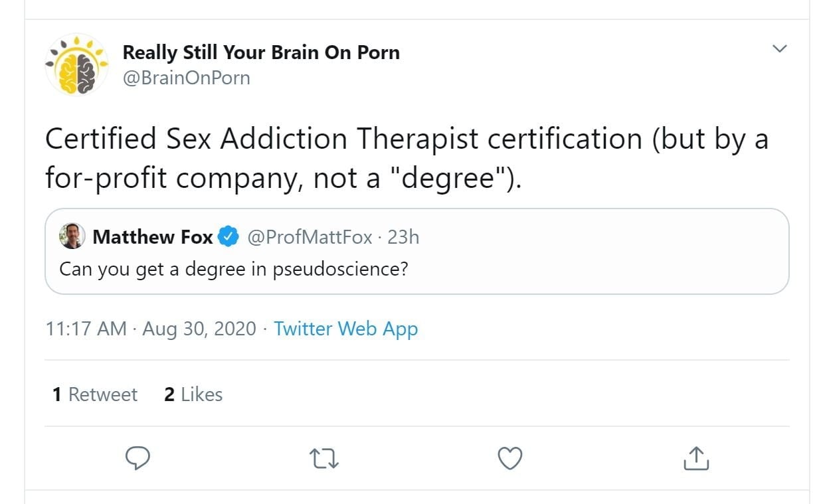Click the 23h timestamp on quoted tweet

click(403, 237)
